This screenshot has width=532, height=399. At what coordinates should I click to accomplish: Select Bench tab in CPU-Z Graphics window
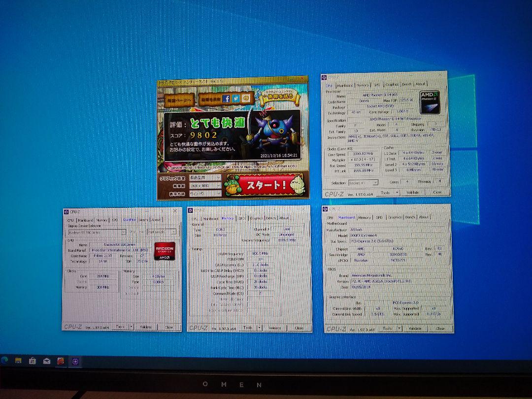(143, 220)
